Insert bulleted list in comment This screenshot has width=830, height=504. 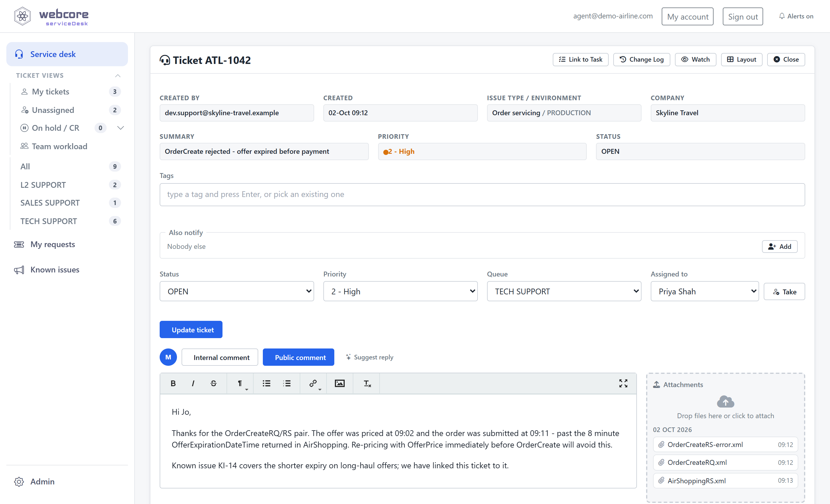267,383
